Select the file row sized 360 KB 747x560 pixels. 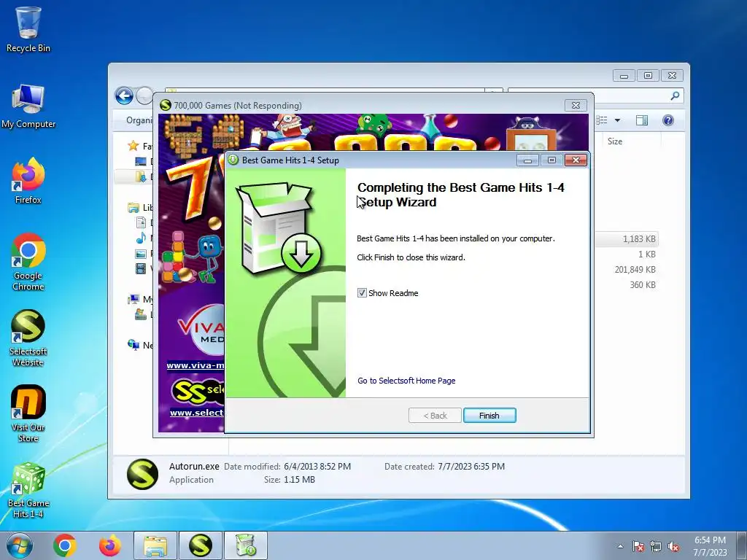[627, 285]
